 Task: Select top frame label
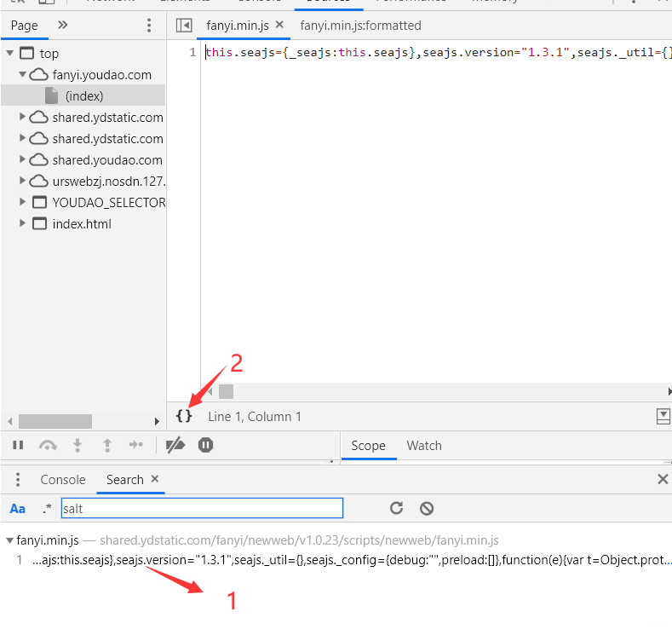tap(49, 54)
